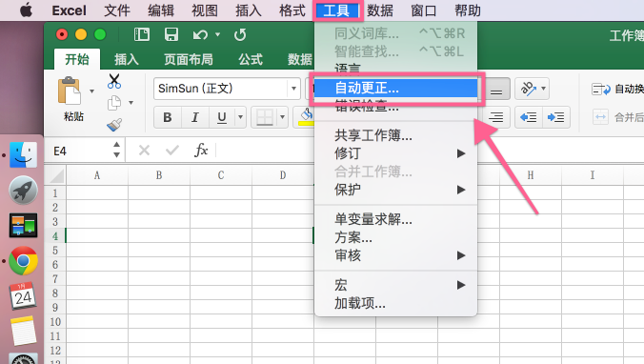
Task: Click the cell borders icon
Action: (265, 117)
